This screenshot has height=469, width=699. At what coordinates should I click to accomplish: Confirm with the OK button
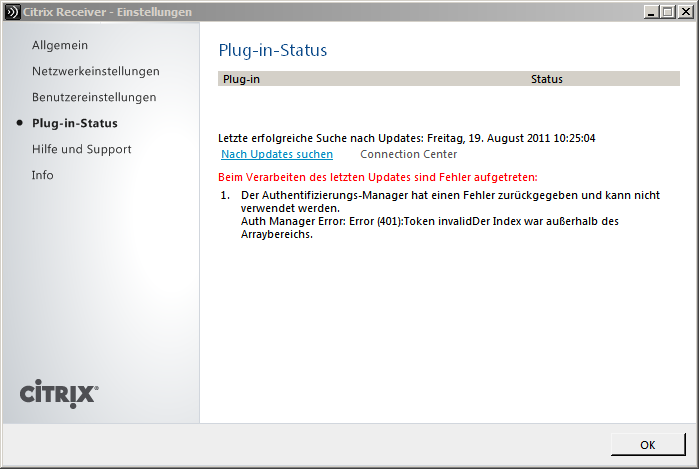pos(648,444)
